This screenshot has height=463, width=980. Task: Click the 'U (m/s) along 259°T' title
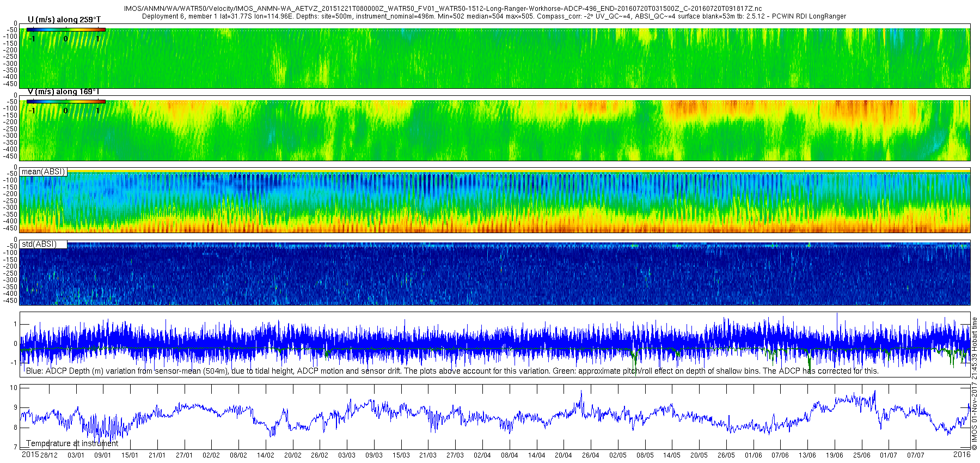tap(64, 20)
